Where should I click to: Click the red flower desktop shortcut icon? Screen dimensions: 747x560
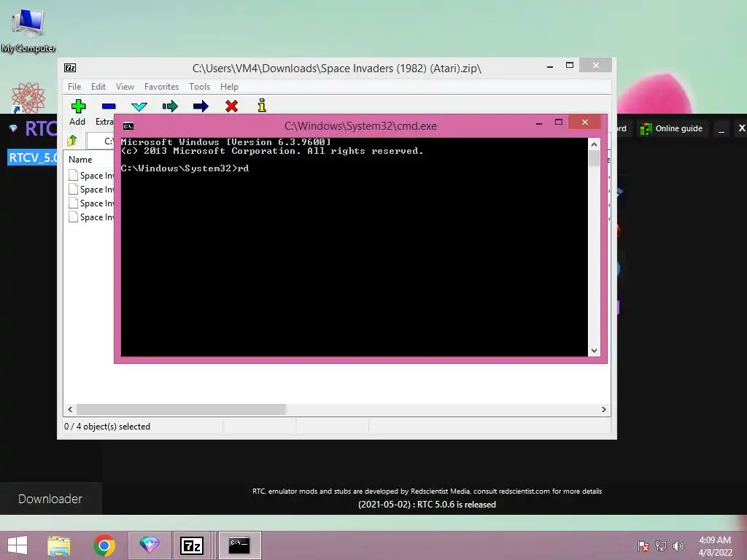click(x=28, y=98)
